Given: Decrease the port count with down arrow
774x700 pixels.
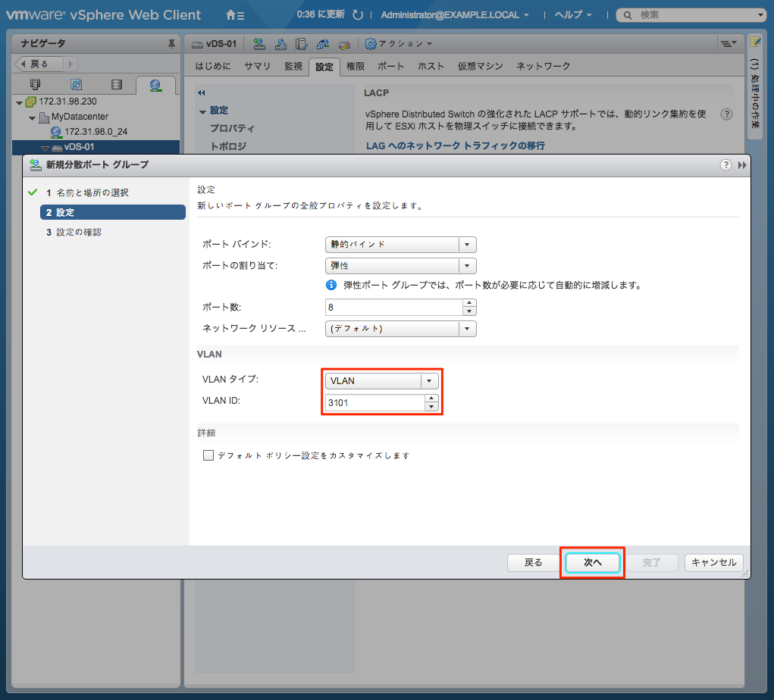Looking at the screenshot, I should point(469,311).
